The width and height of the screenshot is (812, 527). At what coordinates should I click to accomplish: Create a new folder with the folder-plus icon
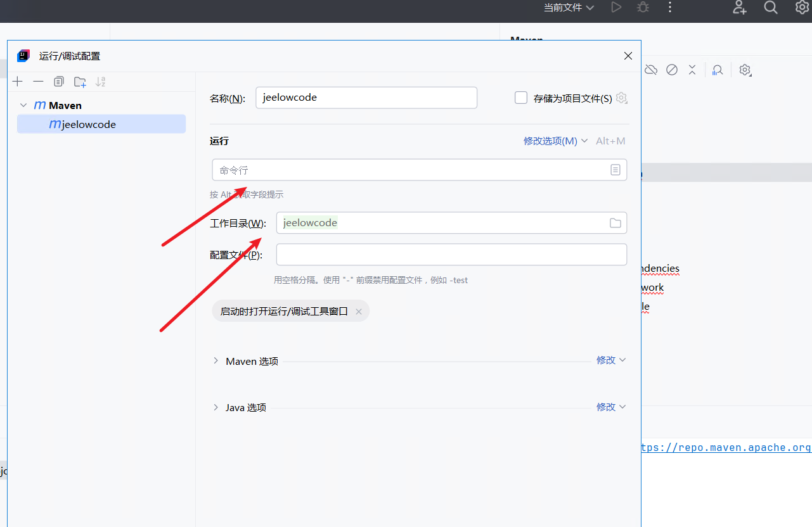pos(80,82)
